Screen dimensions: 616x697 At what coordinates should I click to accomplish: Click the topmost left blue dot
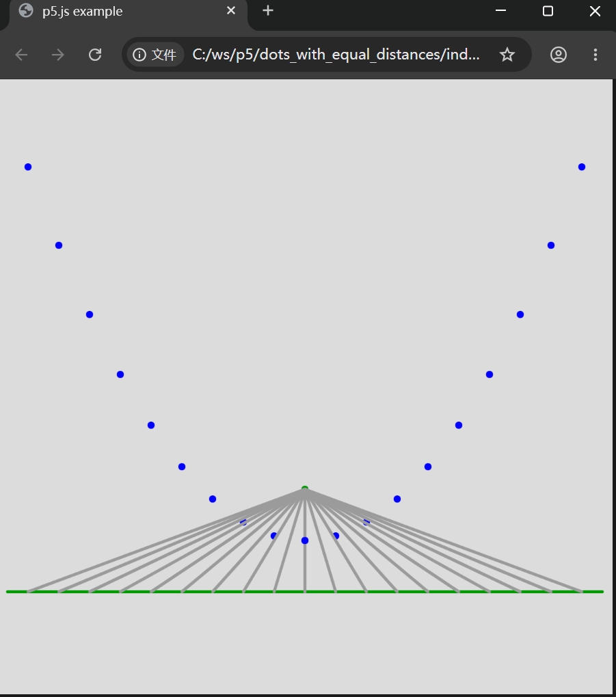click(28, 167)
